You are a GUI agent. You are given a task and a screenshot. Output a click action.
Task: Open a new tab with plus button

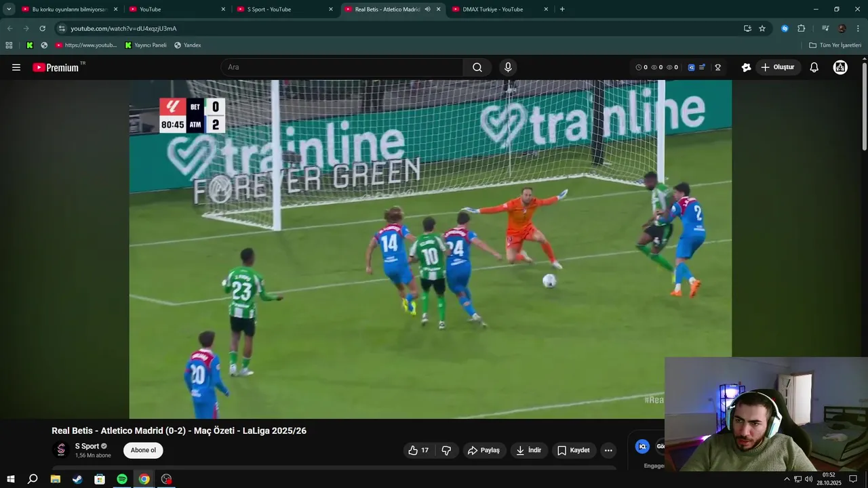[x=562, y=9]
